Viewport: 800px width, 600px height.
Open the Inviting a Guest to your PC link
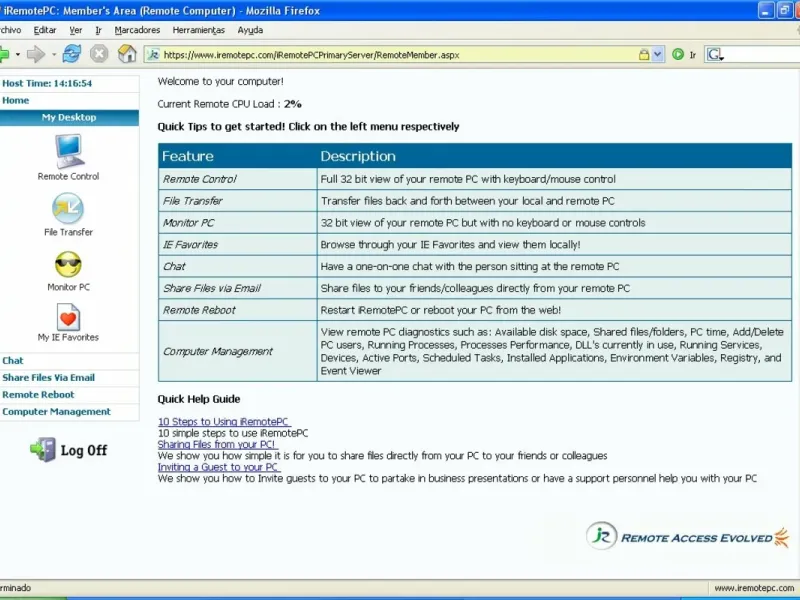pos(218,467)
